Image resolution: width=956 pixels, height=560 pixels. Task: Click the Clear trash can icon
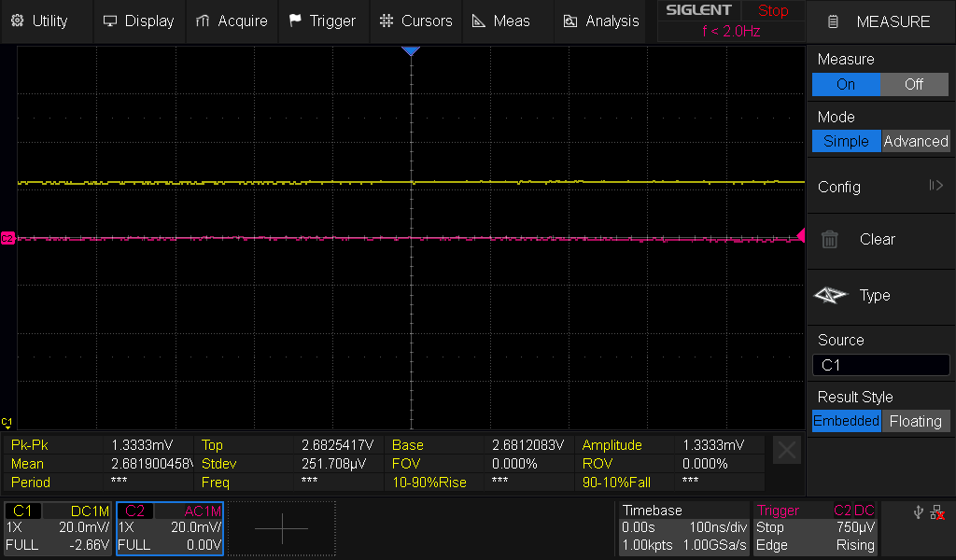coord(829,239)
